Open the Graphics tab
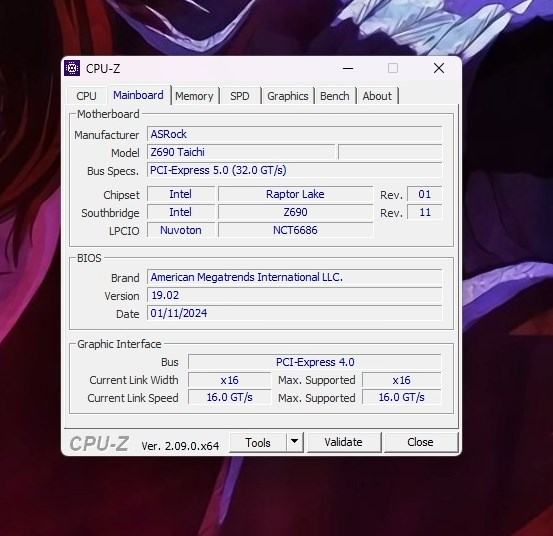This screenshot has width=553, height=536. [x=288, y=96]
